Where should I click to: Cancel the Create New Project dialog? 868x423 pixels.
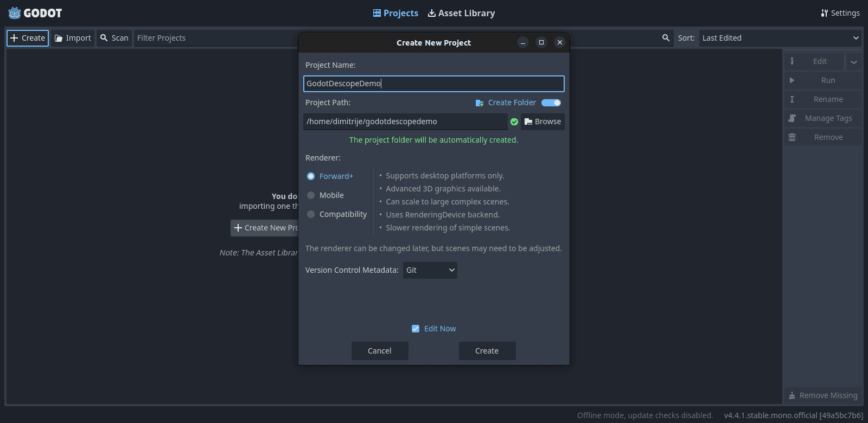pos(380,351)
